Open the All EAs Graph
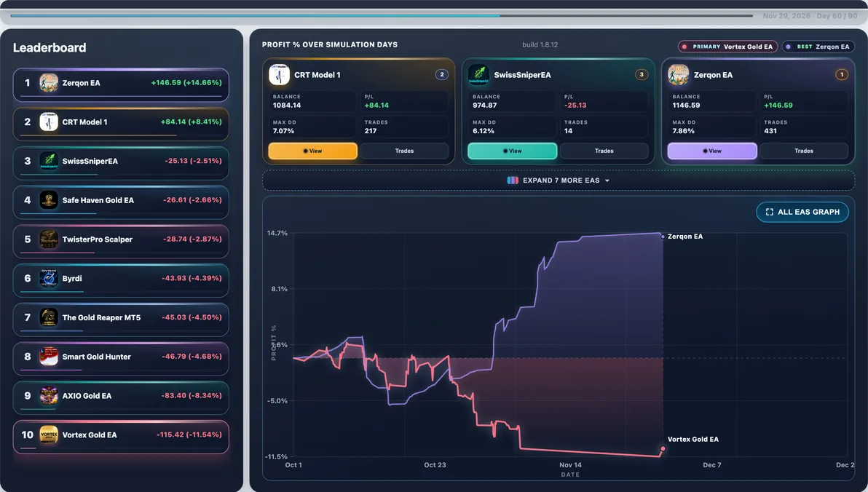Screen dimensions: 868x492 click(802, 212)
